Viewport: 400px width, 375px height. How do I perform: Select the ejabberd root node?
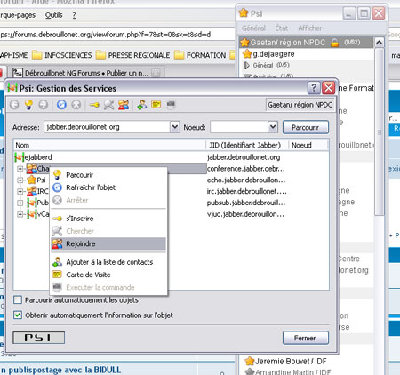click(x=33, y=157)
